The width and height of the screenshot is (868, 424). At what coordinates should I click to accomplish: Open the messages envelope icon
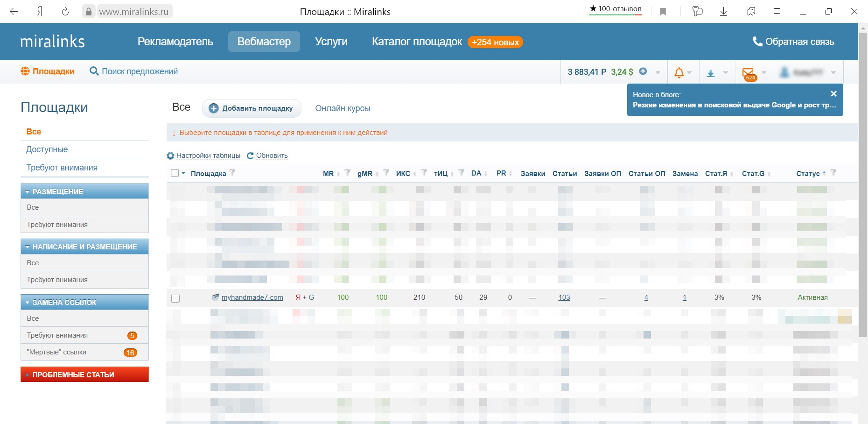[748, 73]
